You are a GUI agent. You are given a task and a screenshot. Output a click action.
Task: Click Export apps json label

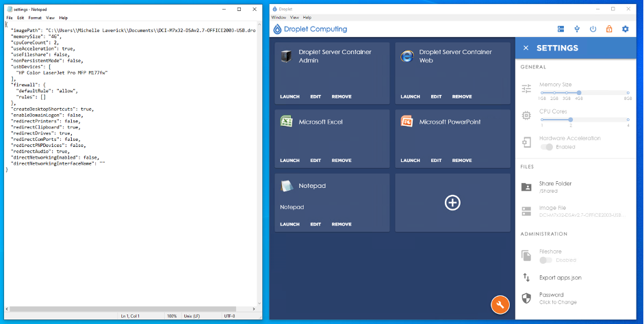click(561, 278)
